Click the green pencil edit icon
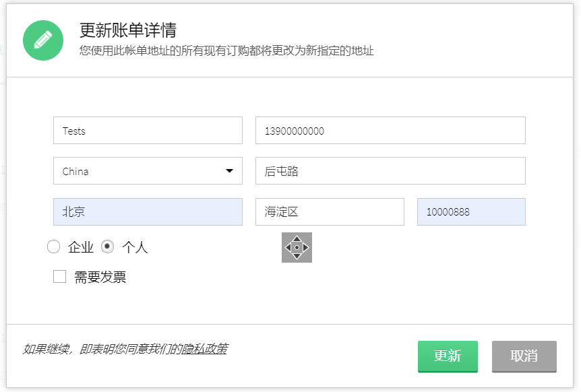This screenshot has height=392, width=581. [43, 40]
